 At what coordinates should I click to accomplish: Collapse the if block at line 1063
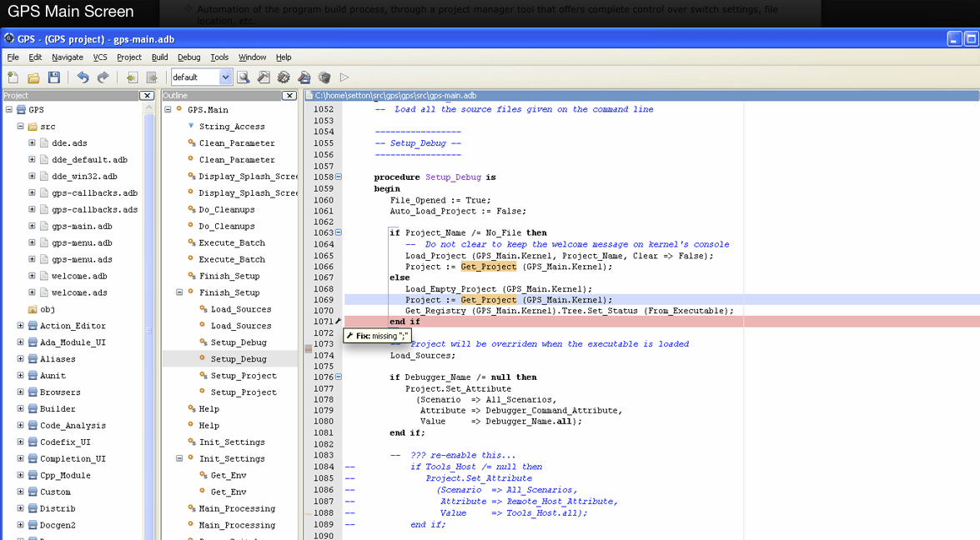click(339, 232)
